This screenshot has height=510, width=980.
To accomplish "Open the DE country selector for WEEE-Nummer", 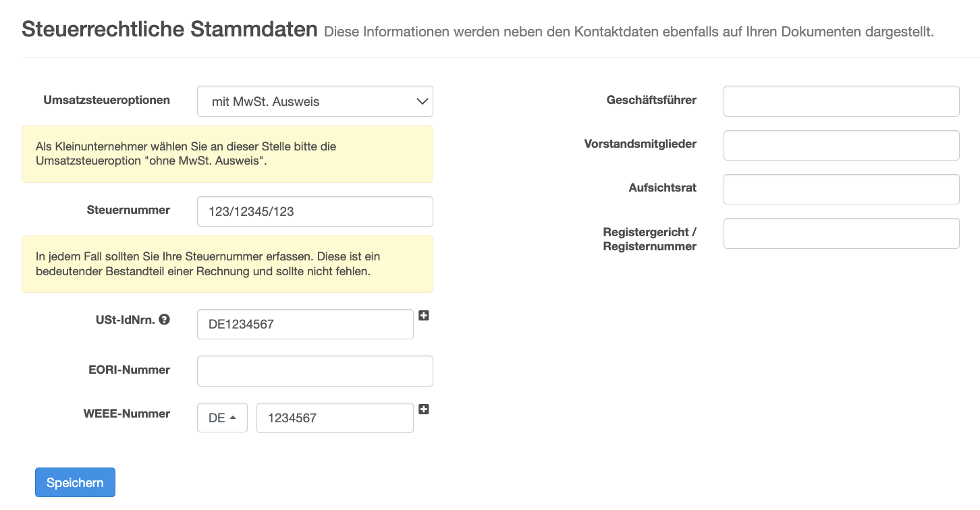I will click(x=222, y=418).
